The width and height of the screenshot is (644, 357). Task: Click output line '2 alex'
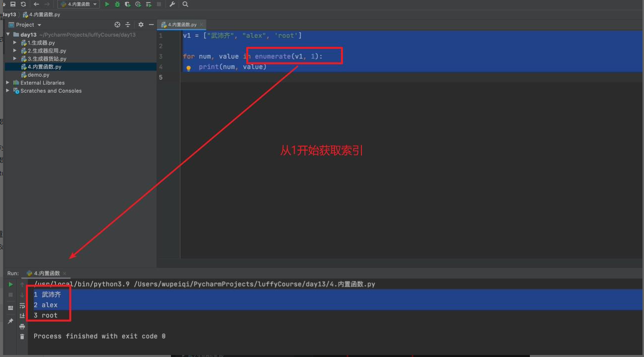tap(46, 305)
